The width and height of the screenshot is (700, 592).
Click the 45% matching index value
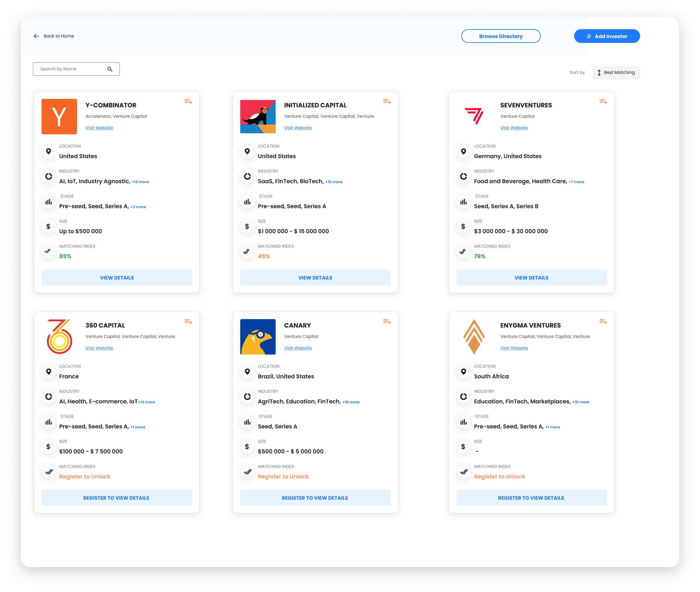264,256
